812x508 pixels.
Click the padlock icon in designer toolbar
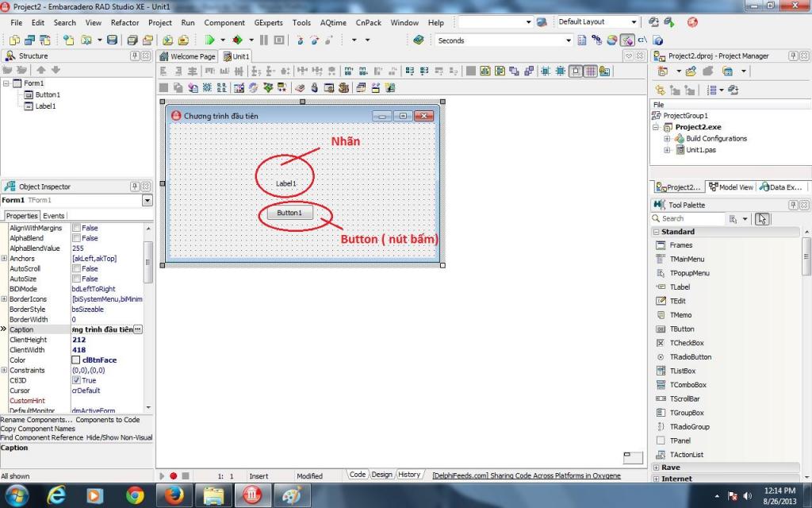pos(314,87)
